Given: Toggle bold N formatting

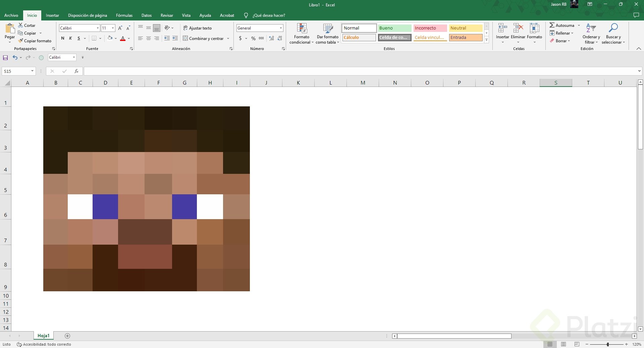Looking at the screenshot, I should [x=63, y=38].
